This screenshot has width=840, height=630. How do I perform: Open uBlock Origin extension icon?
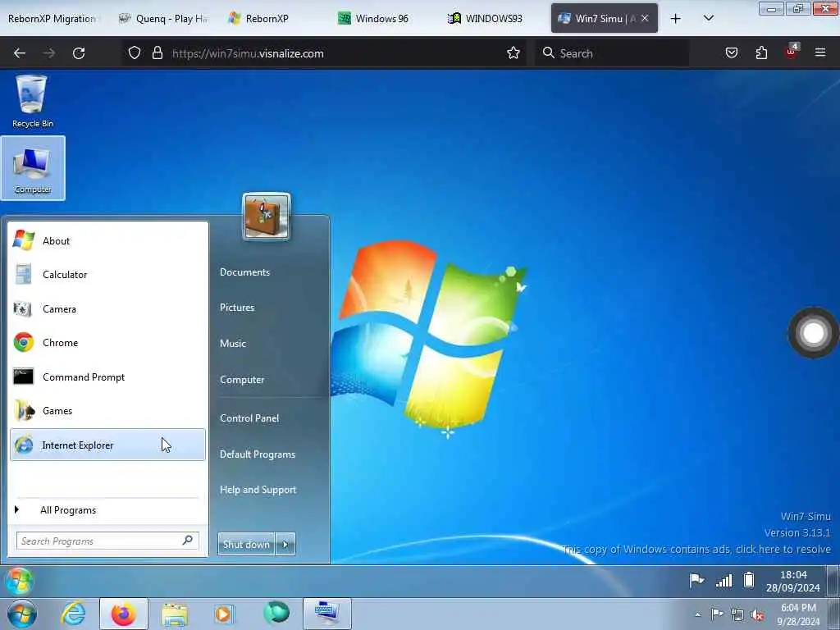[x=792, y=52]
